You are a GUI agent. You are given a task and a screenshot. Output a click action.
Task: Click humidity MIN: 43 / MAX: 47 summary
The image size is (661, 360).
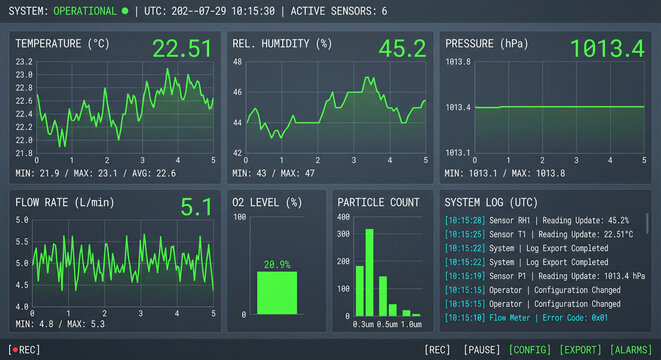(x=273, y=173)
